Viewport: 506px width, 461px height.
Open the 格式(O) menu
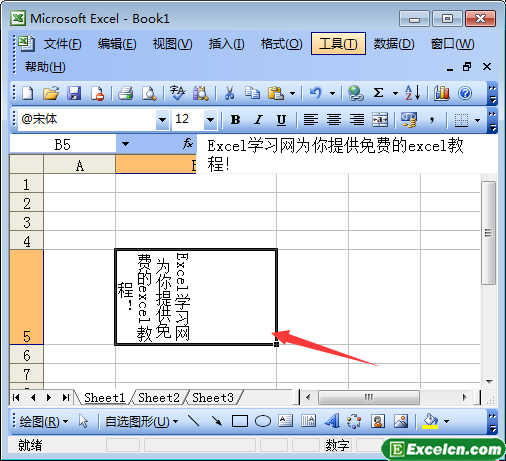(281, 44)
